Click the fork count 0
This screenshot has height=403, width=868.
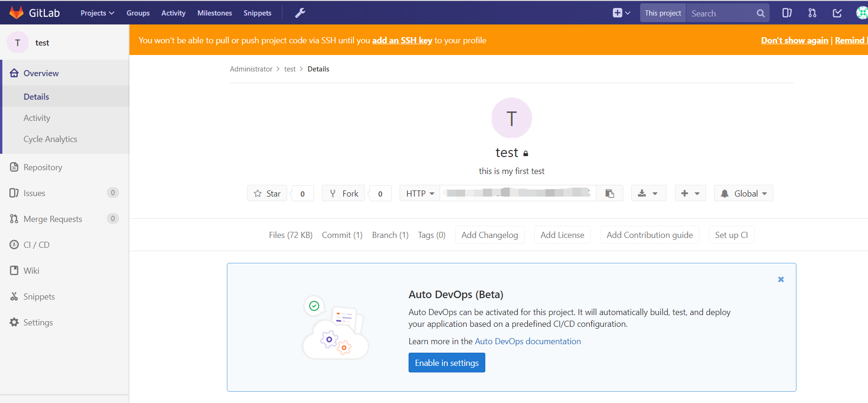380,193
